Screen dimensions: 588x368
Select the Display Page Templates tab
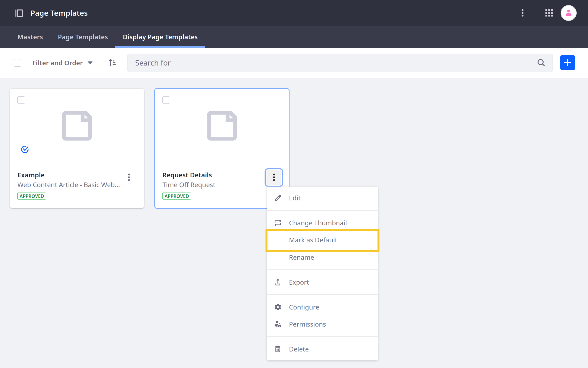tap(160, 37)
